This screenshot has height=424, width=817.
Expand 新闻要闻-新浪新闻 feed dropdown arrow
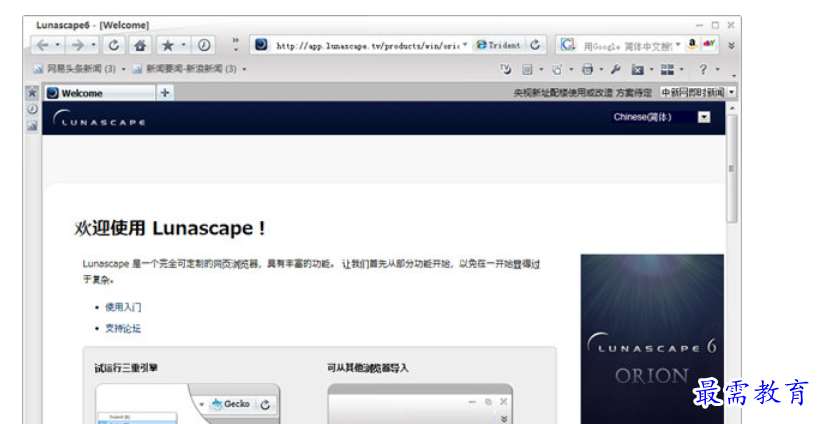click(x=244, y=69)
